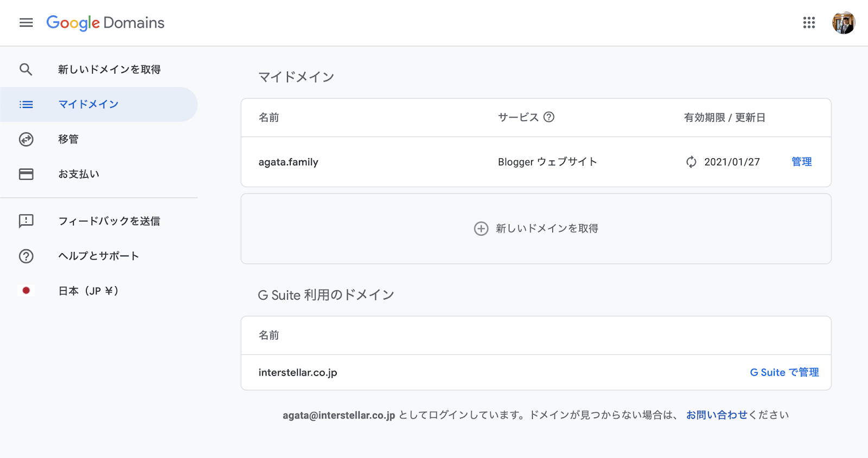Click the G Suite で管理 link
Screen dimensions: 868x458
tap(784, 372)
